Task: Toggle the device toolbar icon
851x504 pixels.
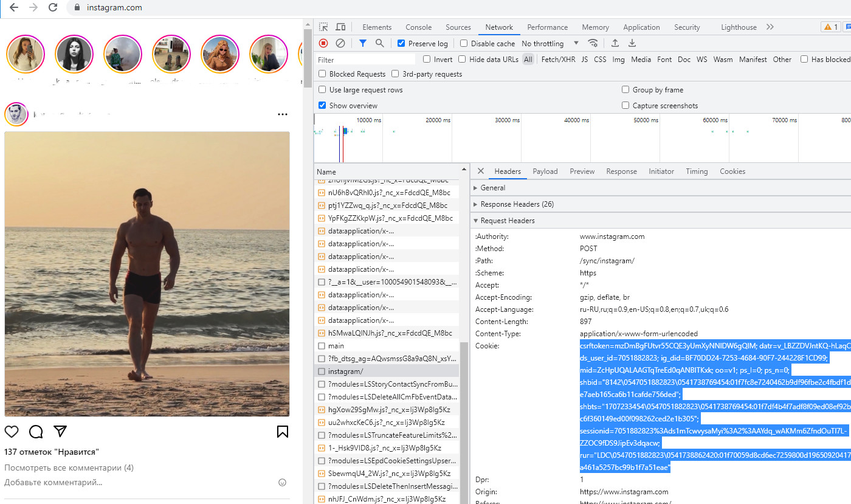Action: (x=340, y=27)
